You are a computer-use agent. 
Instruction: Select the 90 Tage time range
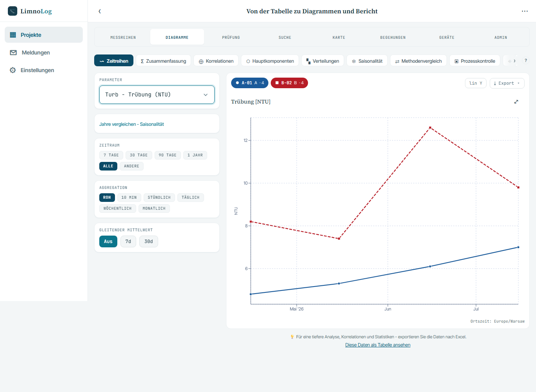click(168, 155)
